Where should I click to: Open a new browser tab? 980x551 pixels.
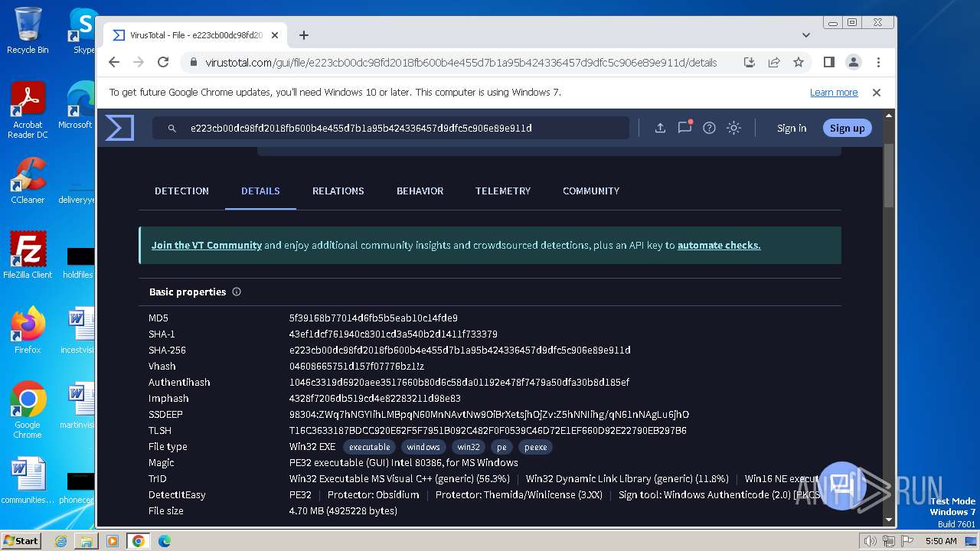click(x=304, y=35)
